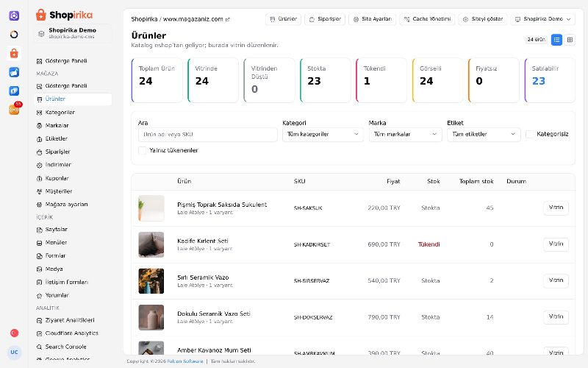Click the Kadife Kırlent Seti product thumbnail

[151, 244]
